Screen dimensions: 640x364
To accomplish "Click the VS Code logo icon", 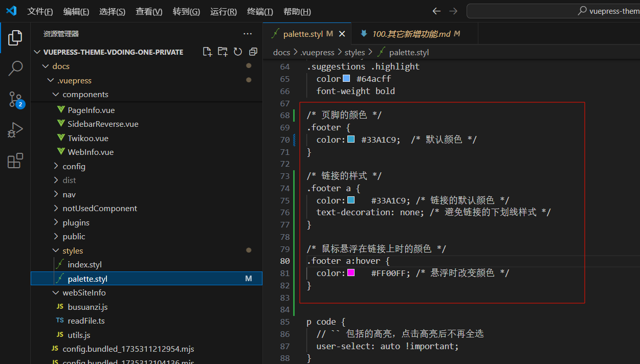I will [11, 11].
